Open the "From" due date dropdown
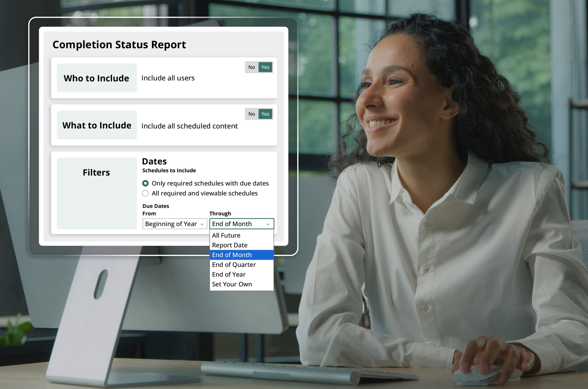 [175, 224]
